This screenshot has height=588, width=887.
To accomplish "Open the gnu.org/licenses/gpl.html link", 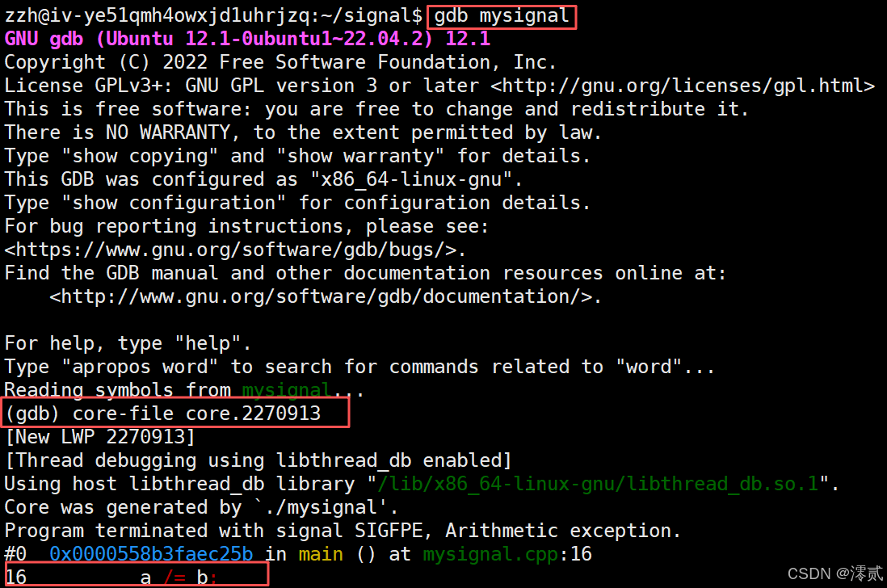I will tap(683, 86).
